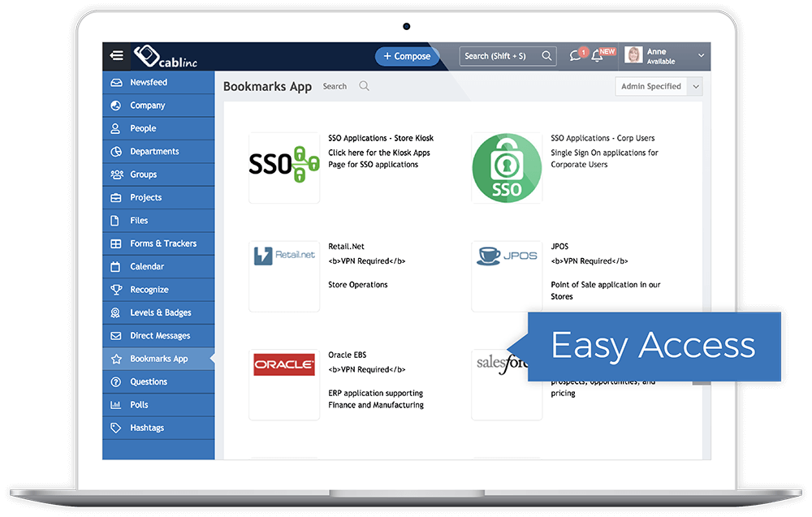This screenshot has width=812, height=517.
Task: Go to Company menu item
Action: tap(158, 106)
